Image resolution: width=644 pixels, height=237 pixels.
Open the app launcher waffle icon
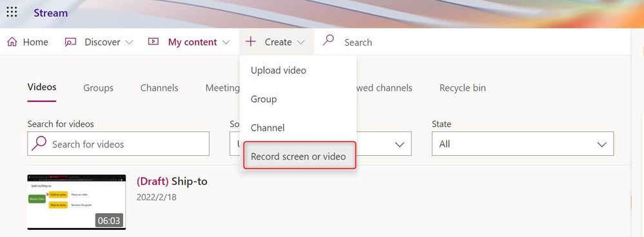pyautogui.click(x=12, y=12)
